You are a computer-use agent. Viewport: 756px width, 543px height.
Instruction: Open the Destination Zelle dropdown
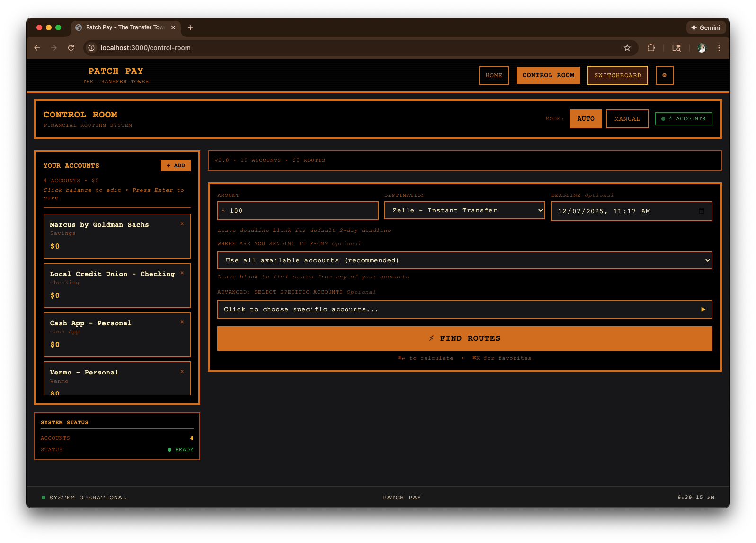464,210
